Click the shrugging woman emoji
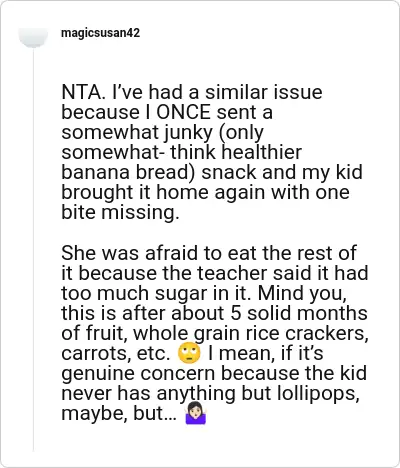Image resolution: width=400 pixels, height=468 pixels. pos(196,413)
